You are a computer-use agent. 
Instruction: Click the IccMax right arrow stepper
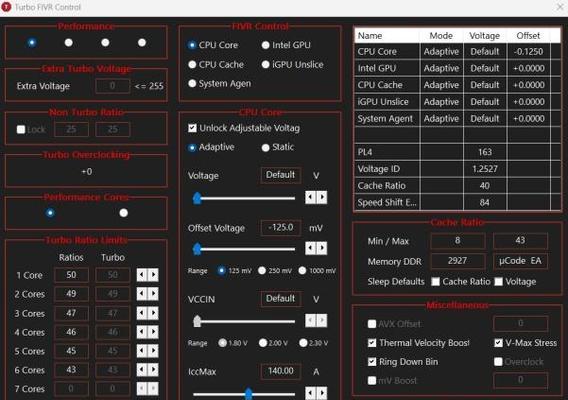point(322,393)
